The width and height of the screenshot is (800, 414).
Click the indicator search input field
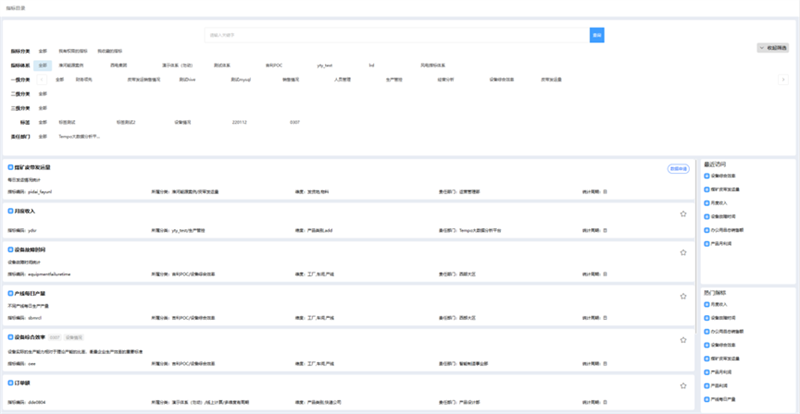[397, 35]
